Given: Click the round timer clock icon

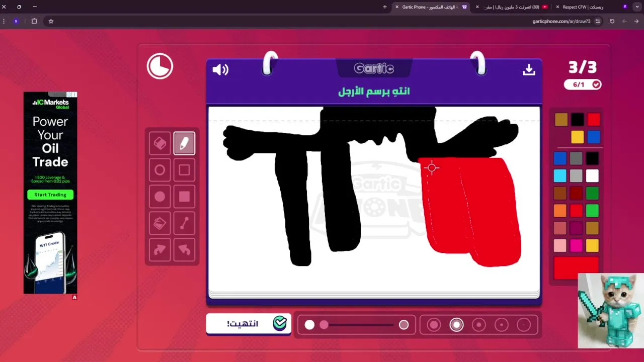Looking at the screenshot, I should tap(160, 66).
